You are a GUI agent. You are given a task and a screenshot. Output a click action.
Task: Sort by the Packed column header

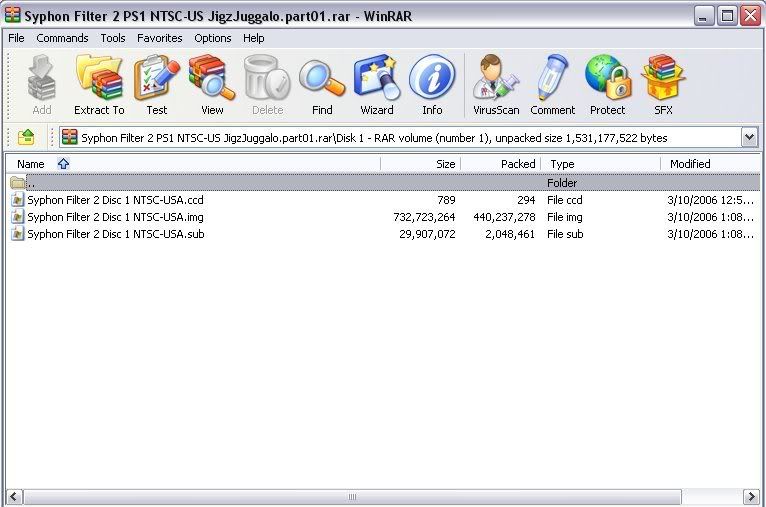point(501,164)
